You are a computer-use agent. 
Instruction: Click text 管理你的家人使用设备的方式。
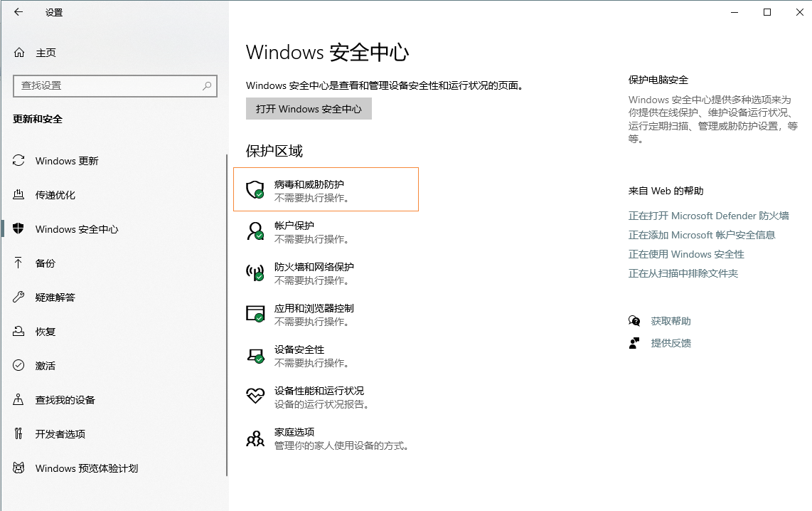(x=342, y=446)
